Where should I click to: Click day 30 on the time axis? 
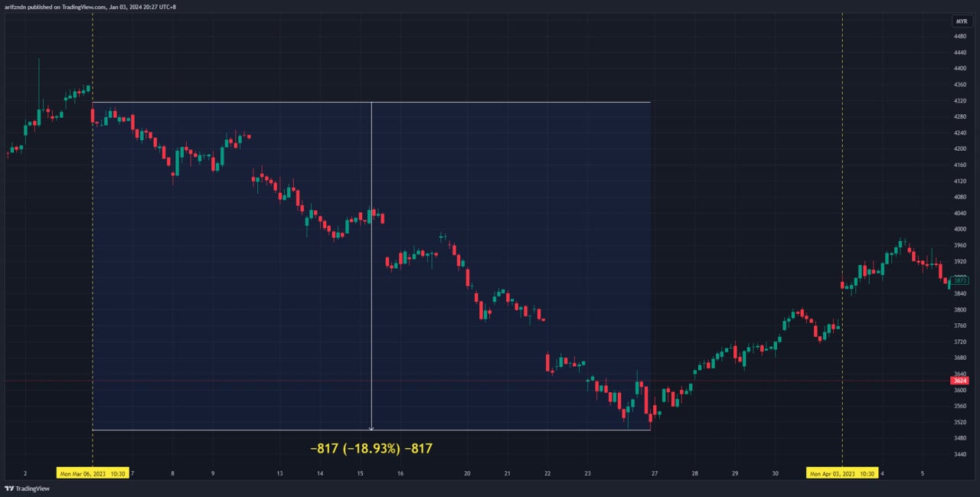pos(776,473)
